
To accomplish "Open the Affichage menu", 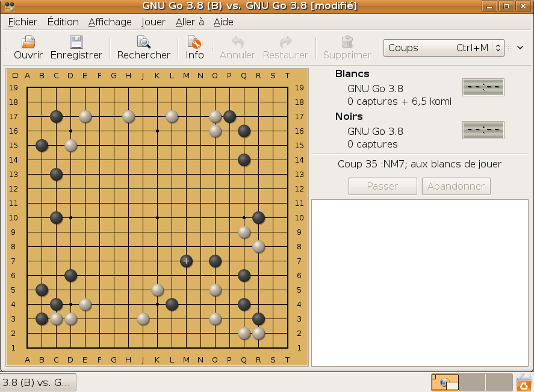I will coord(110,22).
